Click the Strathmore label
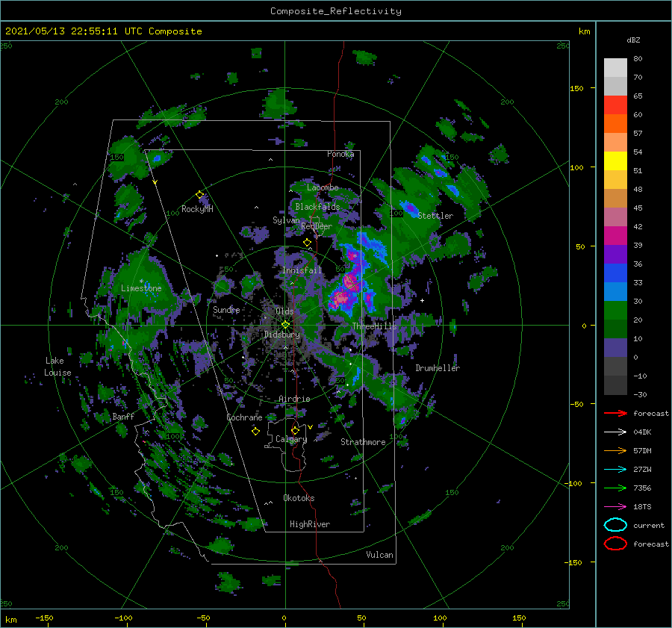672x628 pixels. [363, 442]
